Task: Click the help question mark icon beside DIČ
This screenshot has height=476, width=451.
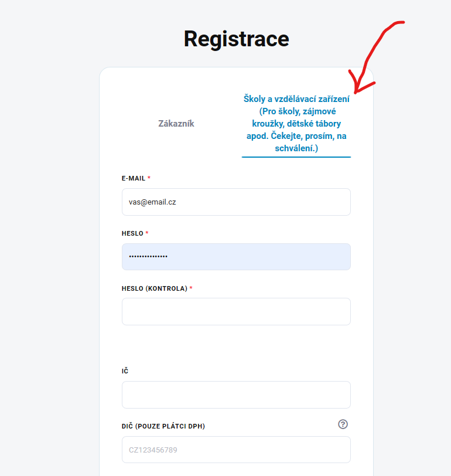Action: point(343,424)
